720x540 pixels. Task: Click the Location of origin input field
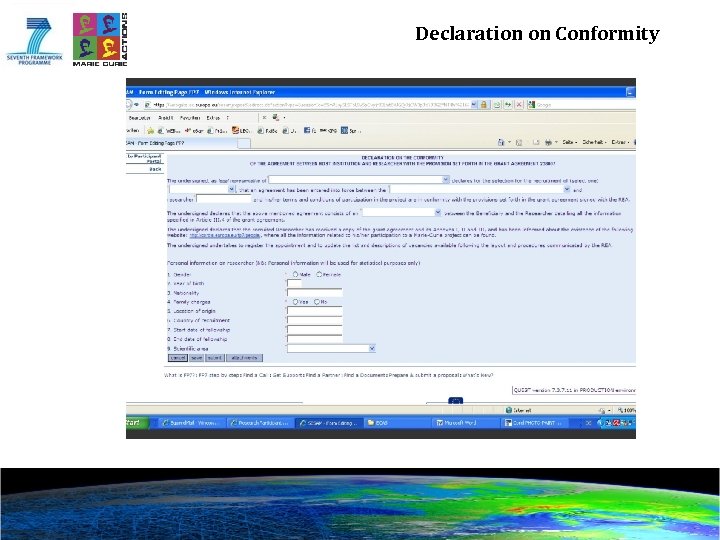315,311
